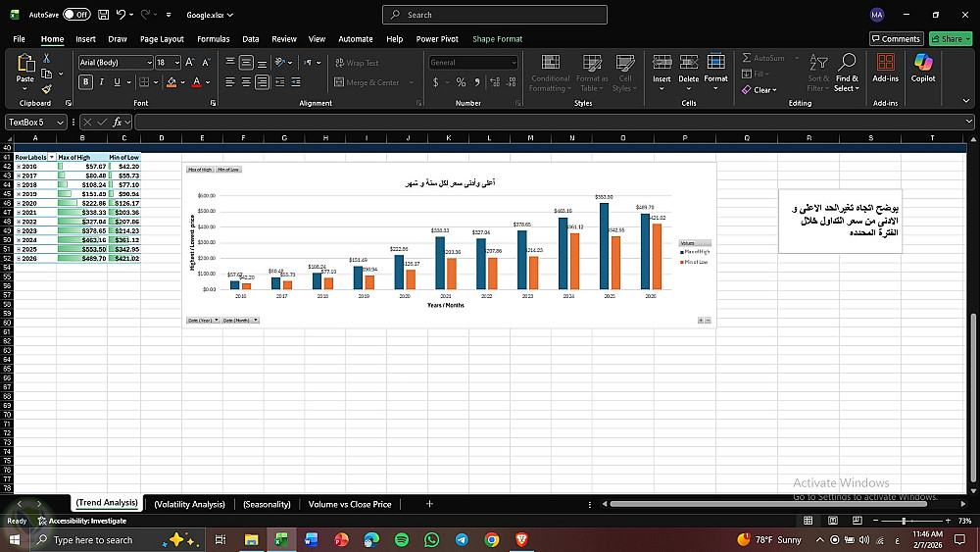
Task: Click the Save disk icon
Action: 104,15
